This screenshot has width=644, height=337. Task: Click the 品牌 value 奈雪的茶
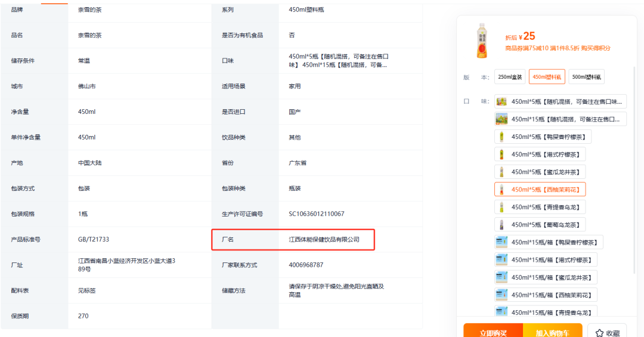point(89,10)
